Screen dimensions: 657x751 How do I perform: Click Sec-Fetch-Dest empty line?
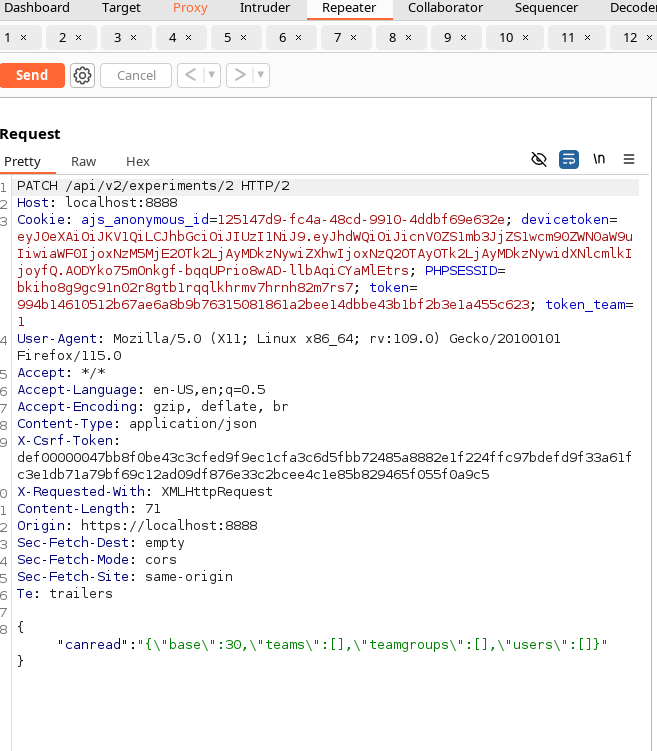101,543
